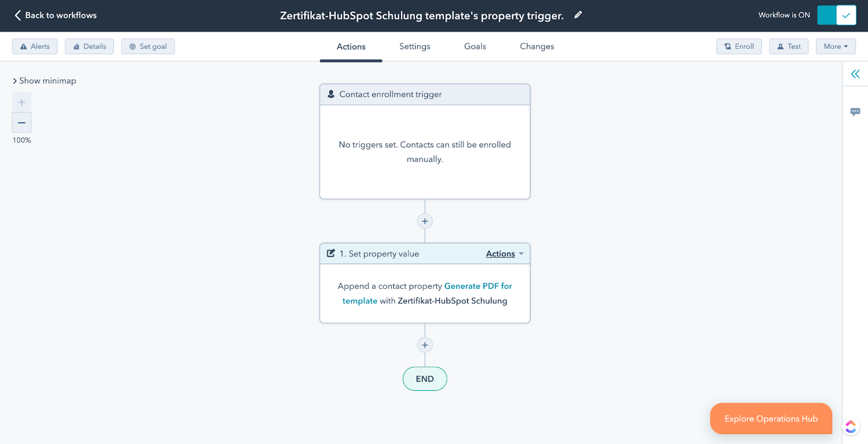The image size is (868, 444).
Task: Open ClickUp extension icon in corner
Action: point(851,427)
